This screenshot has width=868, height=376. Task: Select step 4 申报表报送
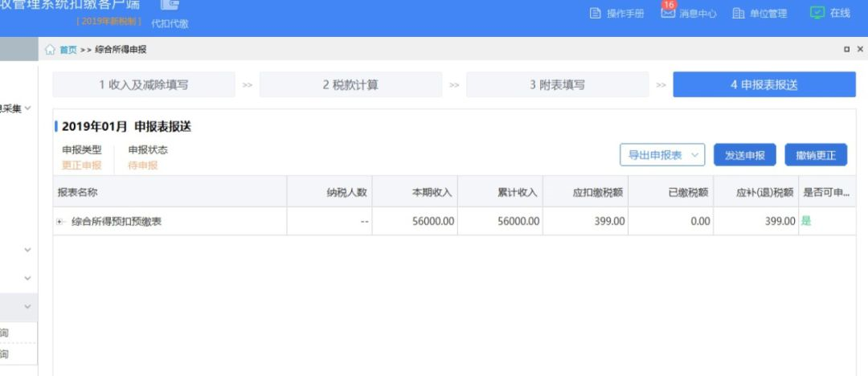click(x=764, y=84)
